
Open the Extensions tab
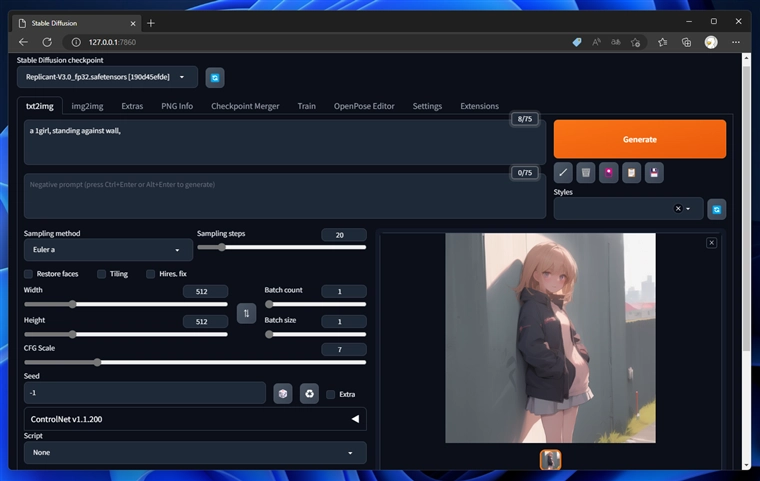tap(479, 106)
